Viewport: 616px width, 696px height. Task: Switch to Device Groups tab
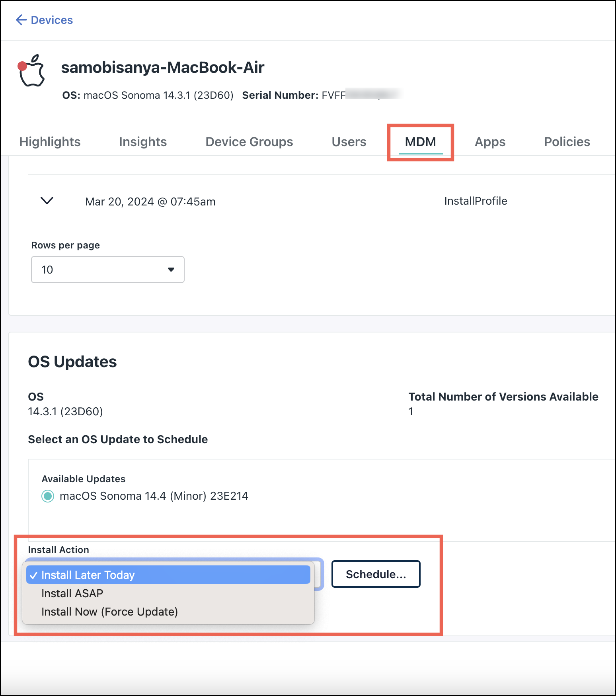[x=249, y=142]
